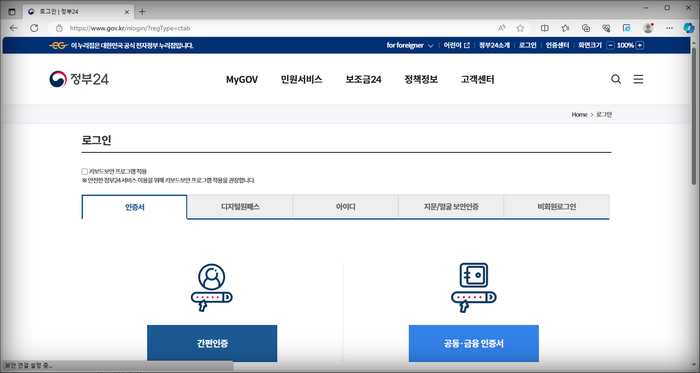The width and height of the screenshot is (700, 373).
Task: Open the 고객센터 menu
Action: (478, 79)
